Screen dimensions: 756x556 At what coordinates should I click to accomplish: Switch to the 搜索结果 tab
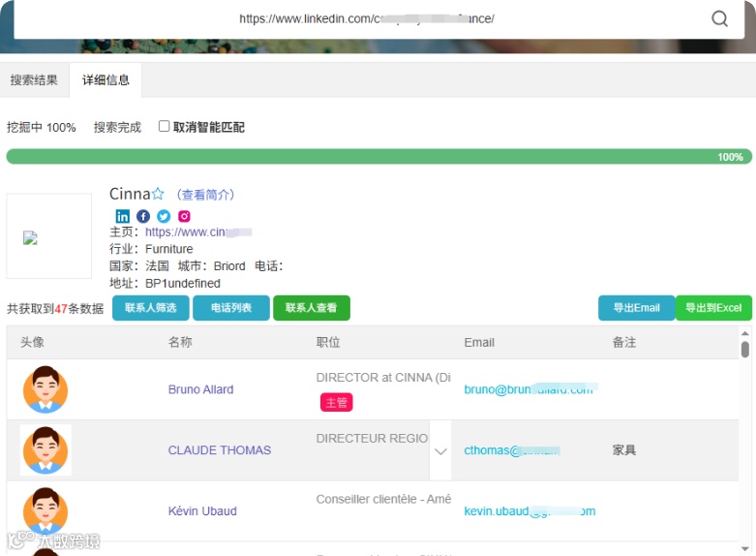(x=34, y=80)
